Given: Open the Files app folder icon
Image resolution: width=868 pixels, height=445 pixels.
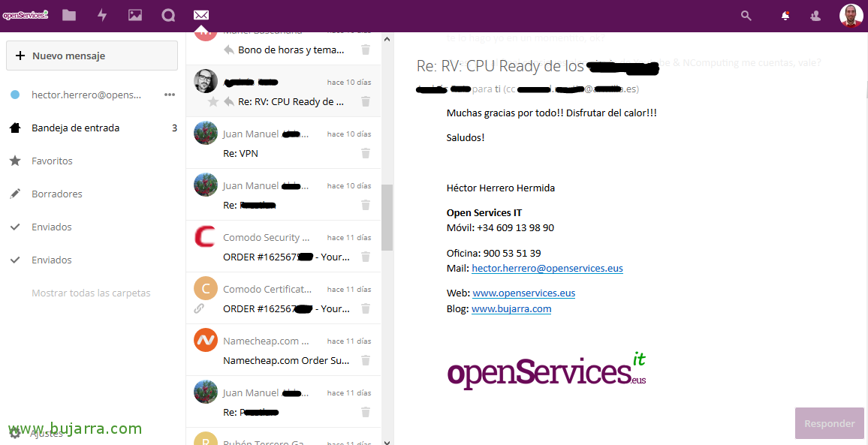Looking at the screenshot, I should coord(69,15).
